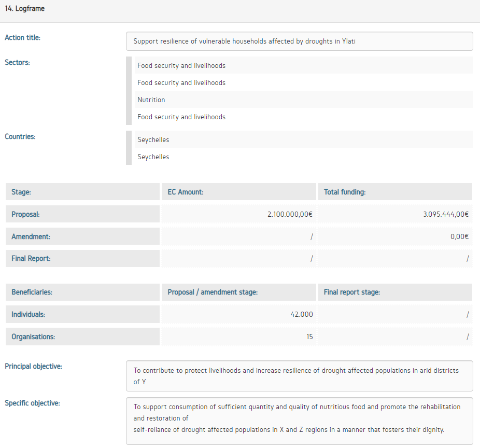The width and height of the screenshot is (480, 448).
Task: Click the Principal objective text box
Action: (299, 376)
